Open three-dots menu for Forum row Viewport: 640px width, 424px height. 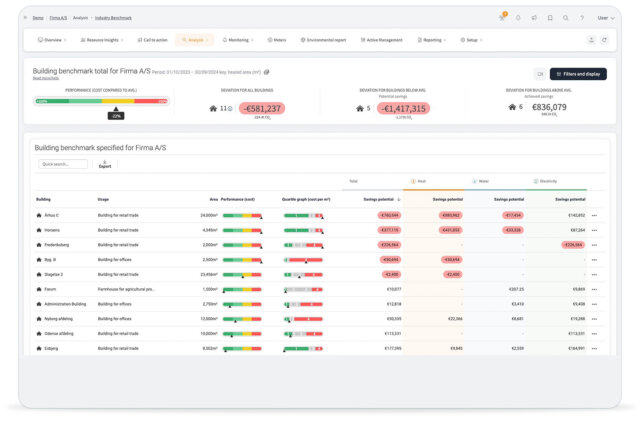(x=595, y=289)
